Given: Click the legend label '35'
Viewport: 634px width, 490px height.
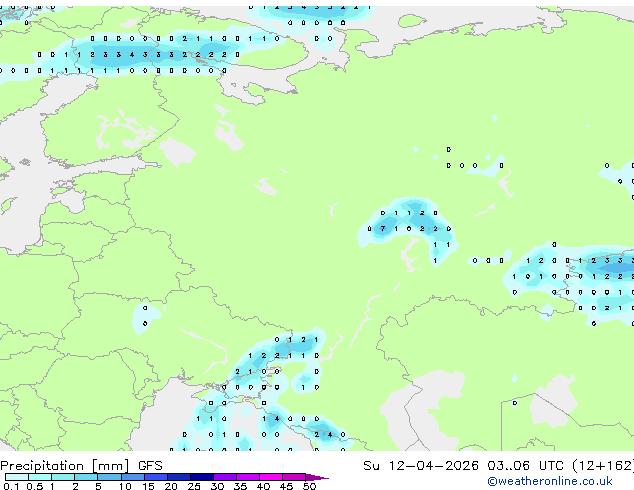Looking at the screenshot, I should coord(240,486).
